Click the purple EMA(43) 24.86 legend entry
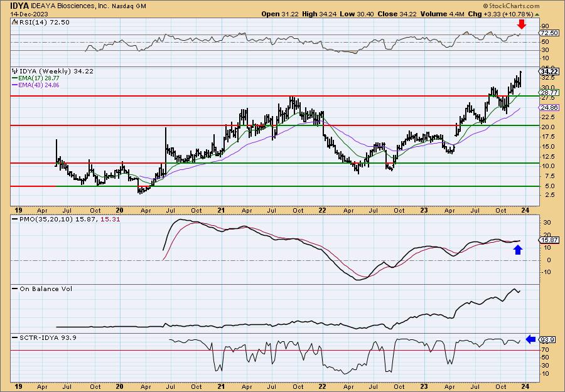Image resolution: width=565 pixels, height=392 pixels. tap(36, 85)
